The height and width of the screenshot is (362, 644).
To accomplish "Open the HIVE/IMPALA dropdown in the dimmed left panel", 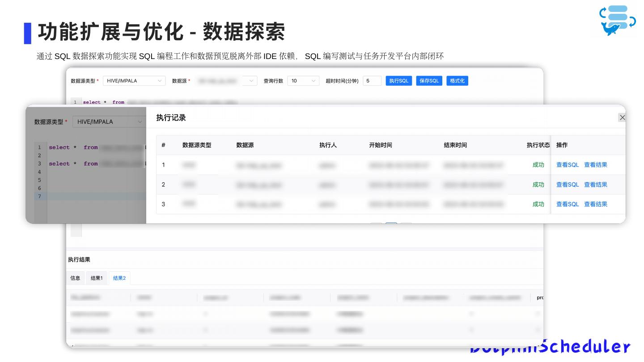I will (109, 122).
